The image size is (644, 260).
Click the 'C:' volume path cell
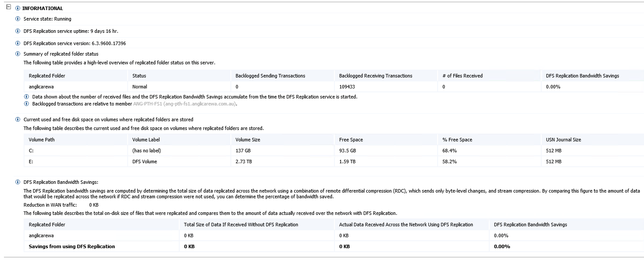[x=31, y=151]
